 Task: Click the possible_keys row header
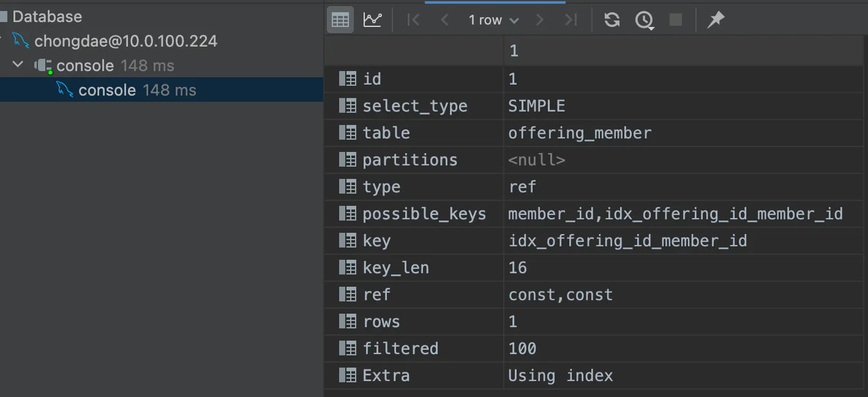pyautogui.click(x=424, y=214)
